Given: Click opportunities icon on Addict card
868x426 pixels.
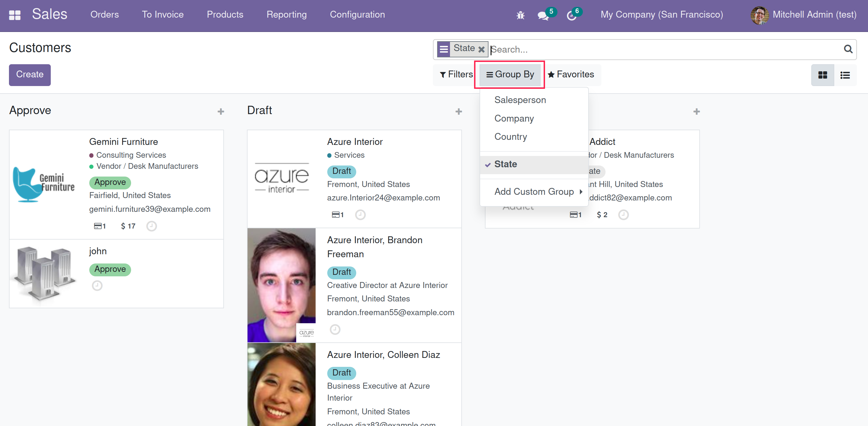Looking at the screenshot, I should [x=575, y=215].
